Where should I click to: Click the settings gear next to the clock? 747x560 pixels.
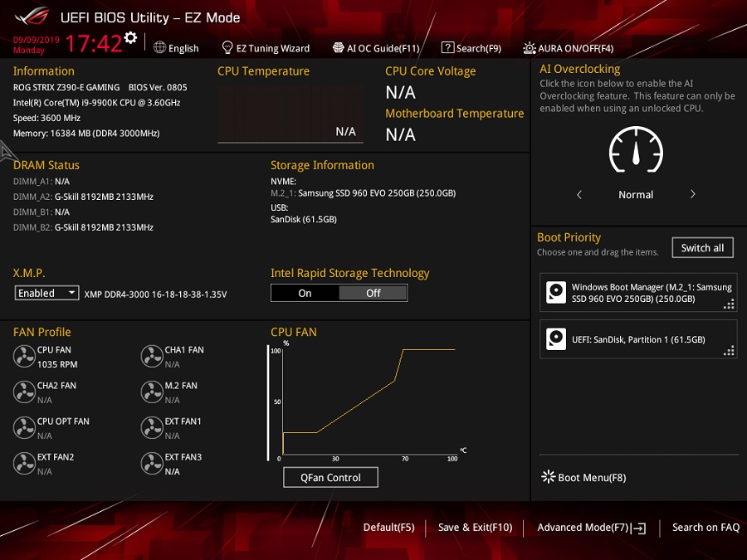point(130,38)
